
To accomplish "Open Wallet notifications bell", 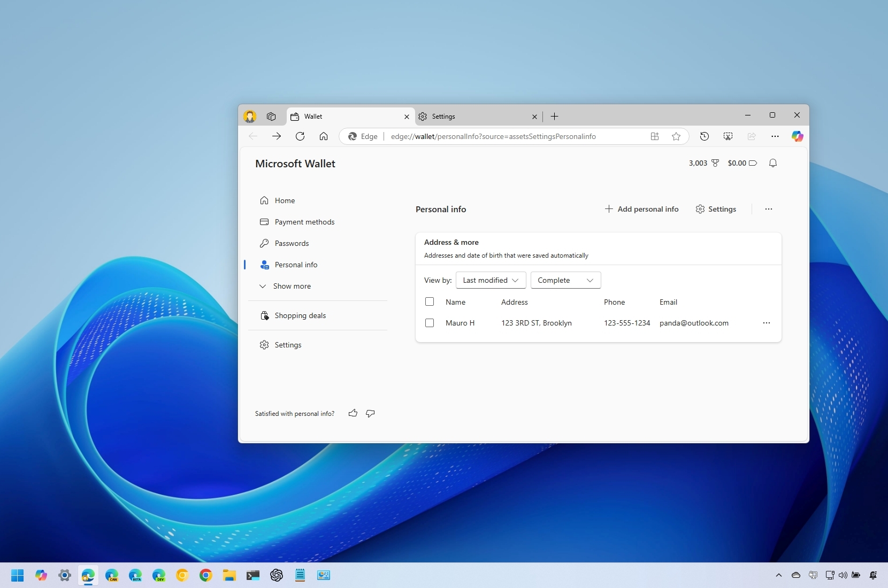I will point(773,163).
